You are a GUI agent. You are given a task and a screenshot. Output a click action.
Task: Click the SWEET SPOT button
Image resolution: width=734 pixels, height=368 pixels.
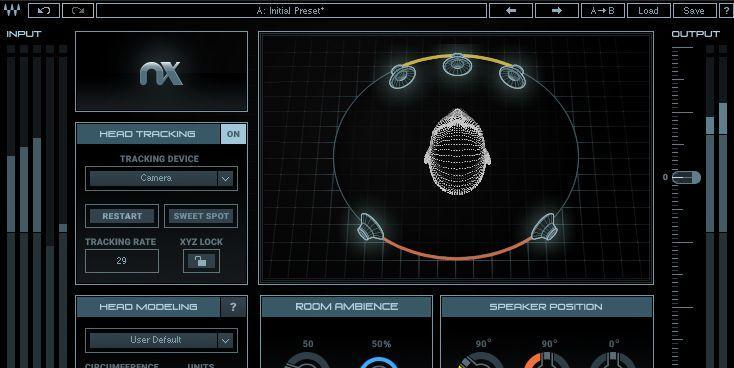point(201,216)
